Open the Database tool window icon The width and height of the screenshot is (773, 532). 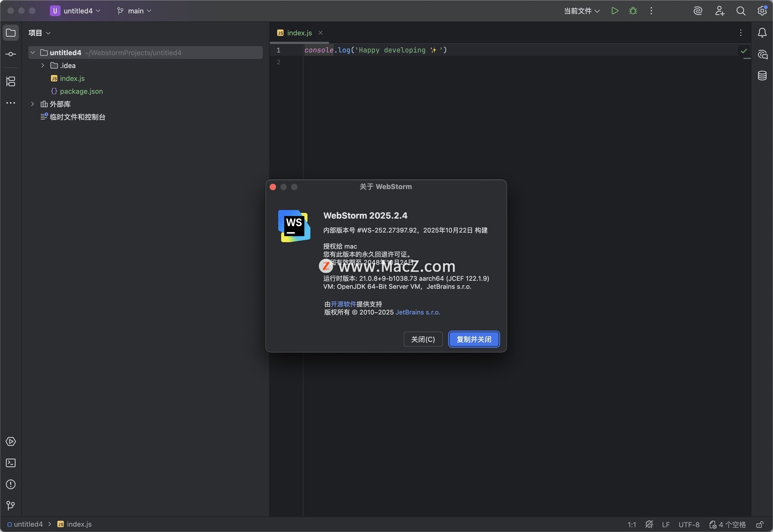point(762,76)
